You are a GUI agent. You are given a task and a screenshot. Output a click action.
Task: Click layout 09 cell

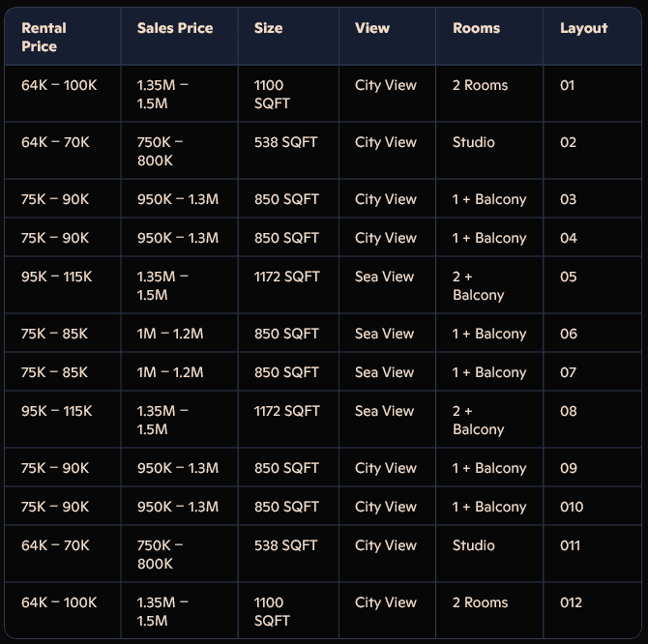(x=568, y=468)
